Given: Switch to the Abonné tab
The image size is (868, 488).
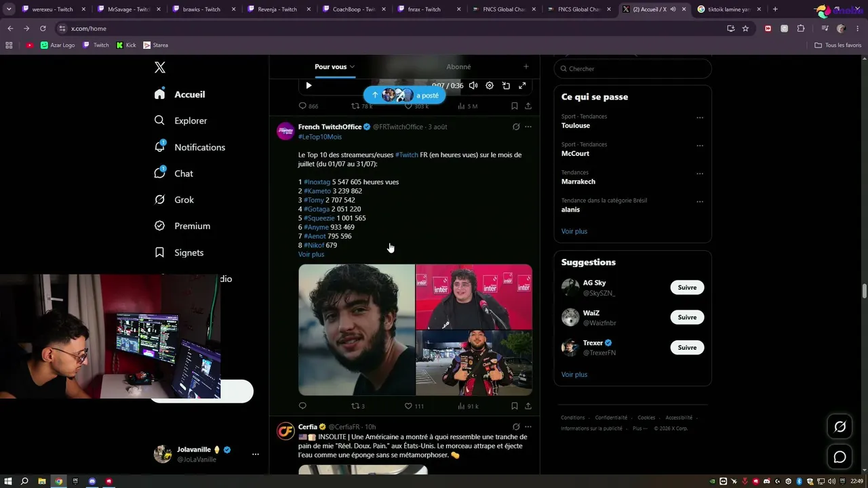Looking at the screenshot, I should (x=458, y=66).
